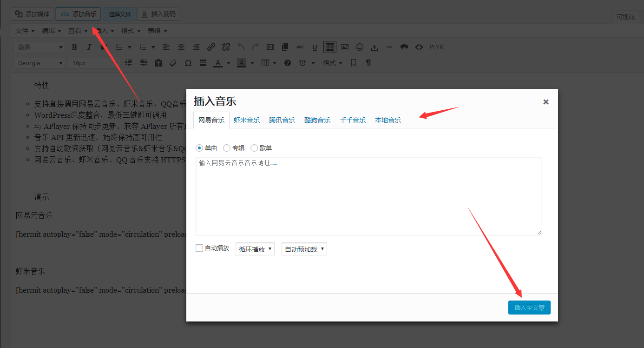
Task: Switch to the 可视化 editor tab
Action: [x=625, y=17]
